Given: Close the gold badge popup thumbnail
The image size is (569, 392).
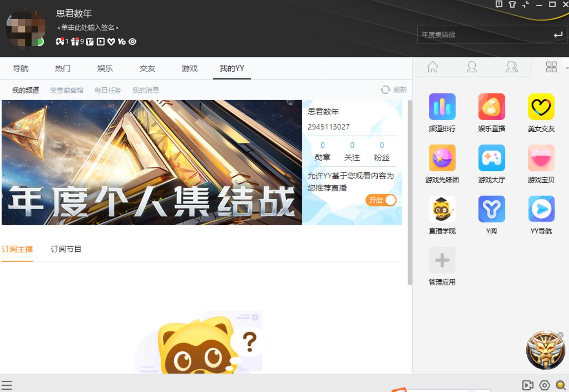Looking at the screenshot, I should coord(561,334).
